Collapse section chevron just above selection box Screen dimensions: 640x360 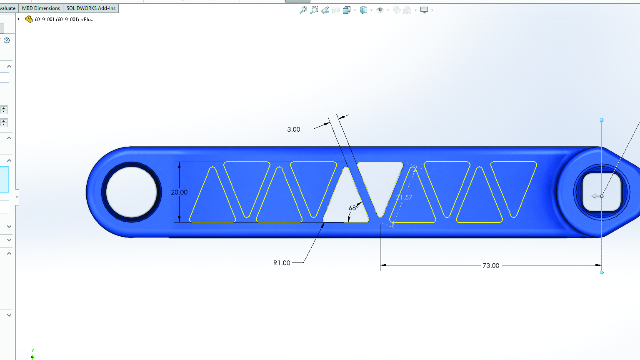click(9, 160)
